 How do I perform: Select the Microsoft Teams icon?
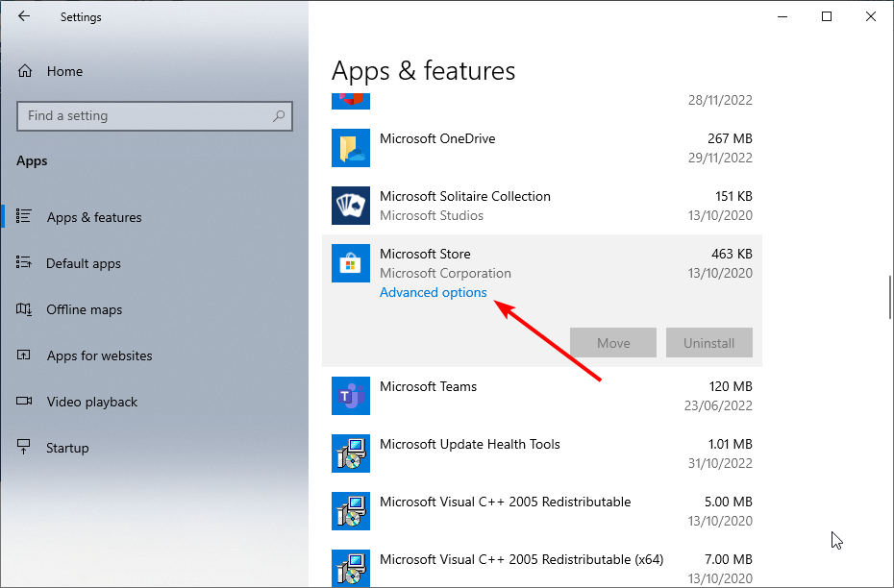pos(351,396)
